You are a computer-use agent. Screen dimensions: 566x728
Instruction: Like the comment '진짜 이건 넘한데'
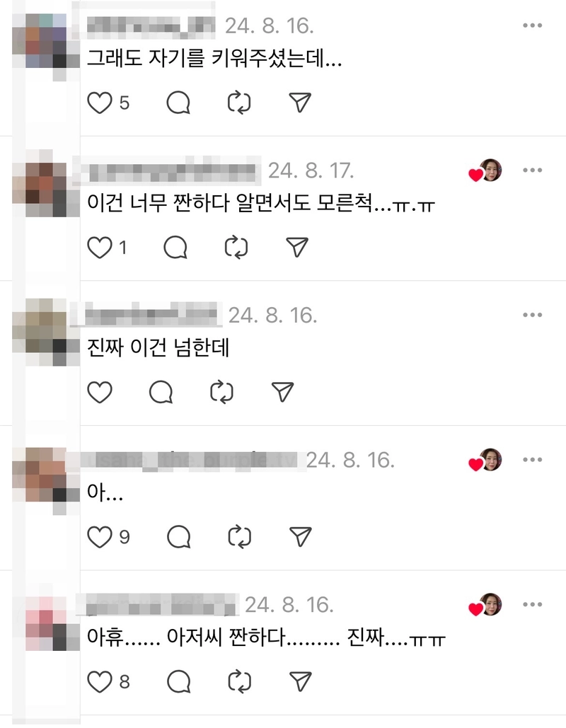coord(100,393)
